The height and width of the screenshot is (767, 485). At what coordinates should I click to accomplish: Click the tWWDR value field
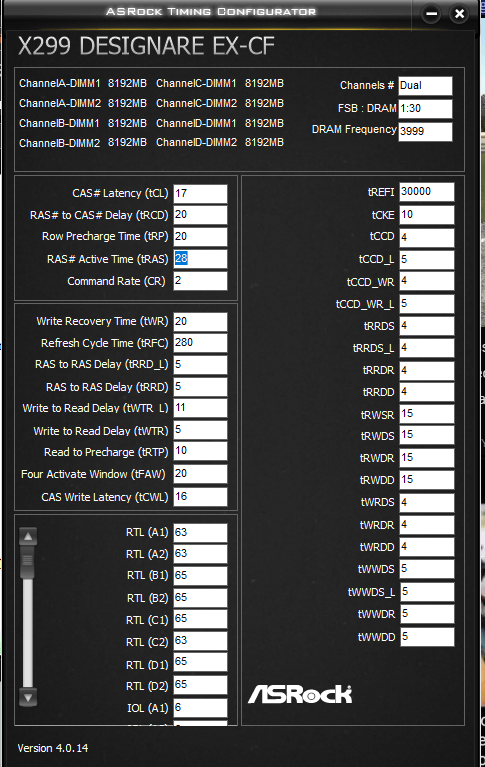click(427, 614)
